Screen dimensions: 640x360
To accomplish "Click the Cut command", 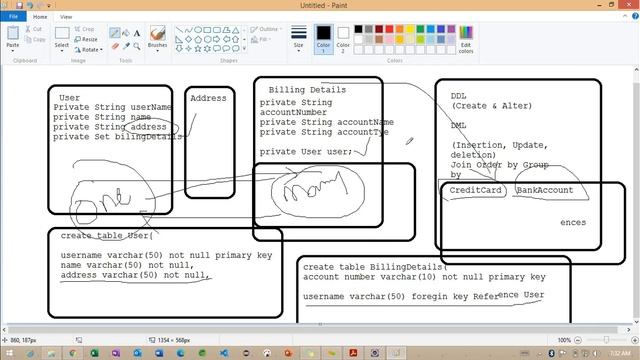I will (x=33, y=29).
